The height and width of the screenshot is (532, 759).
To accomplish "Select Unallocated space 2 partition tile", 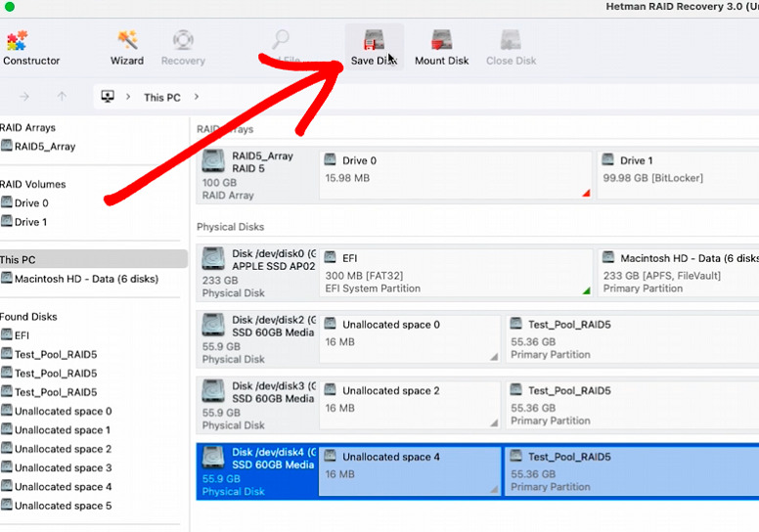I will [410, 405].
